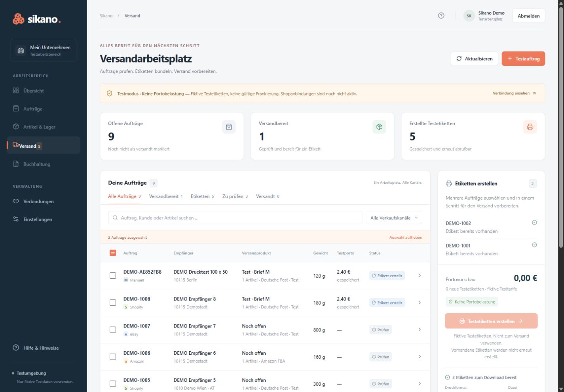Tick the checkbox for order DEMO-1007
The image size is (564, 392).
113,329
